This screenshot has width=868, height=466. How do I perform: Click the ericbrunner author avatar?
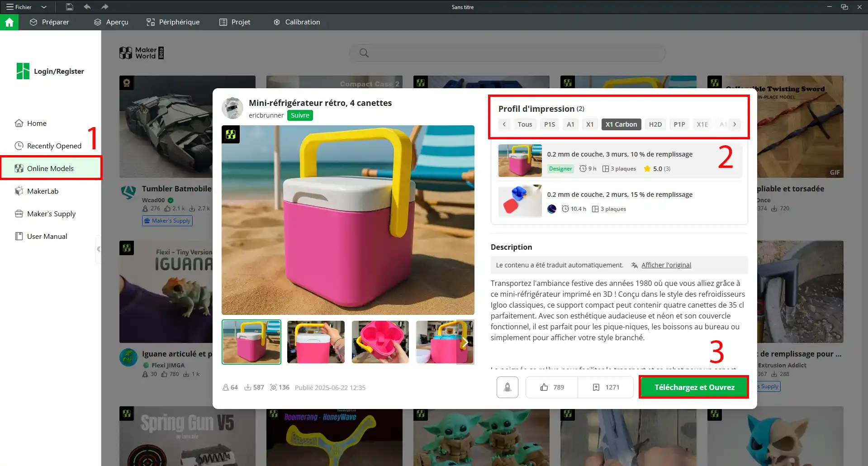click(232, 108)
